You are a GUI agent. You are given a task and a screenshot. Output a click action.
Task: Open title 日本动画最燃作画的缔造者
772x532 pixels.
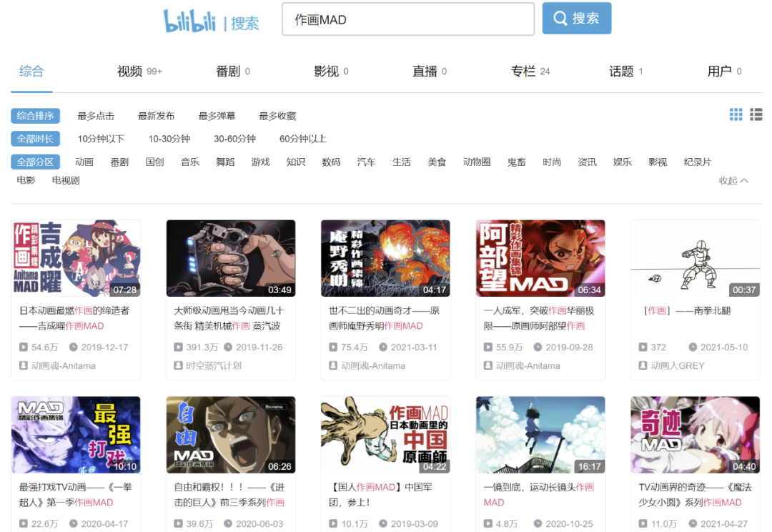[74, 318]
